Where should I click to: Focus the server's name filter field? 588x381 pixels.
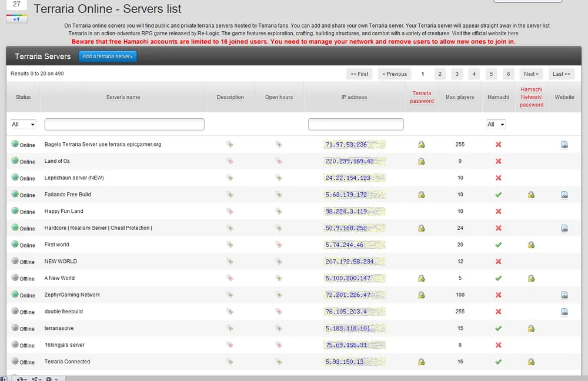124,124
